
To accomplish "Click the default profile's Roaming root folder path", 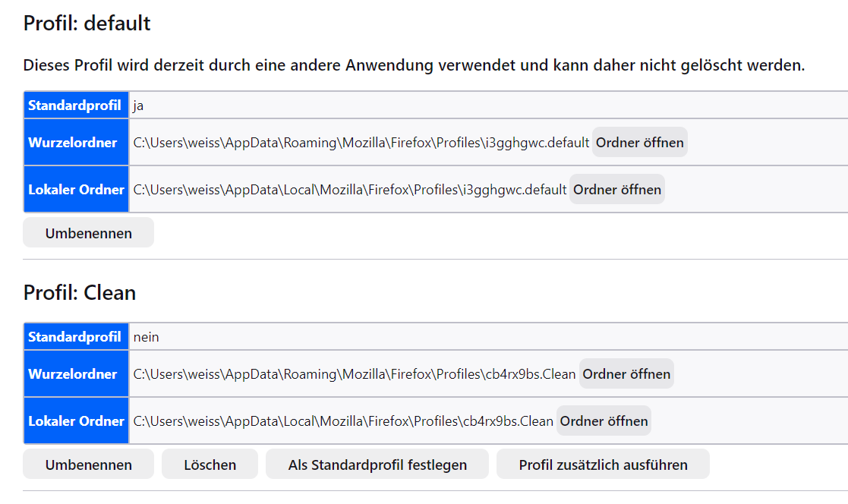I will pos(361,143).
